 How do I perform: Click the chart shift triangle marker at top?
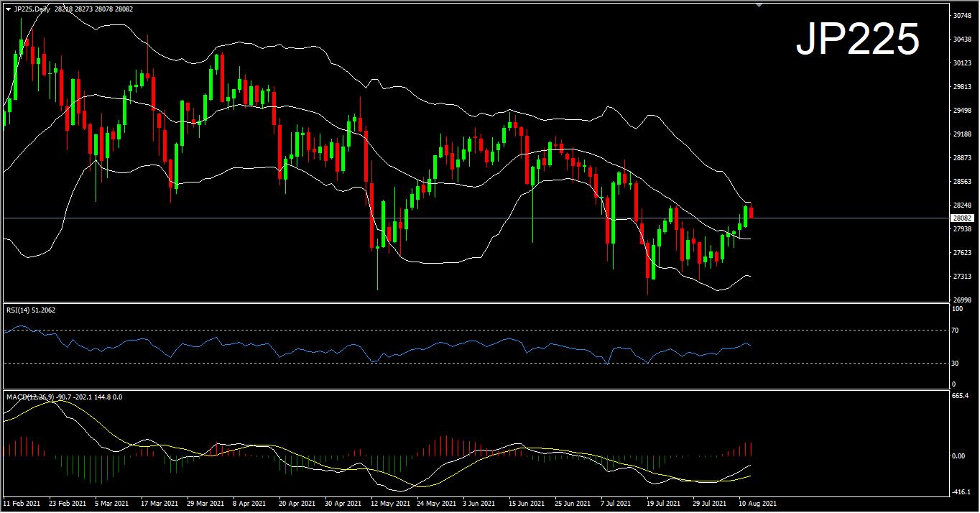[x=759, y=4]
